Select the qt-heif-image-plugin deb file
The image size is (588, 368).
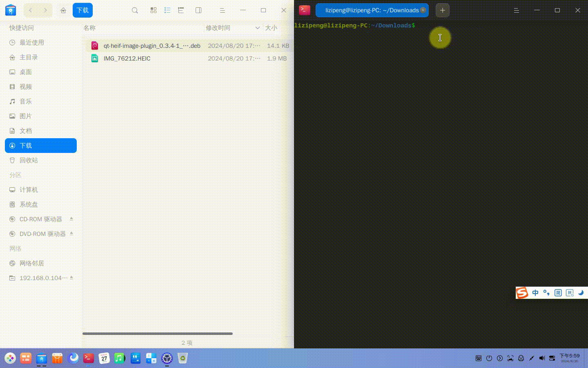[188, 46]
